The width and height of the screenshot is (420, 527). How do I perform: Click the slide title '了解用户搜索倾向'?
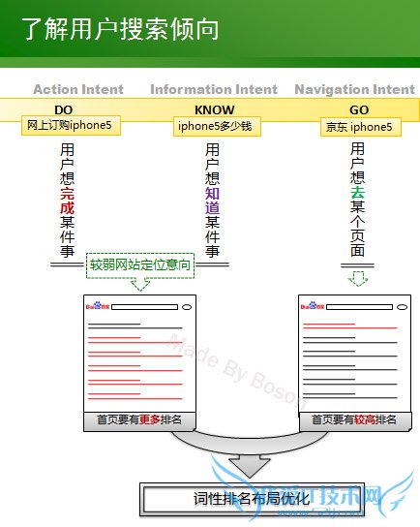120,30
